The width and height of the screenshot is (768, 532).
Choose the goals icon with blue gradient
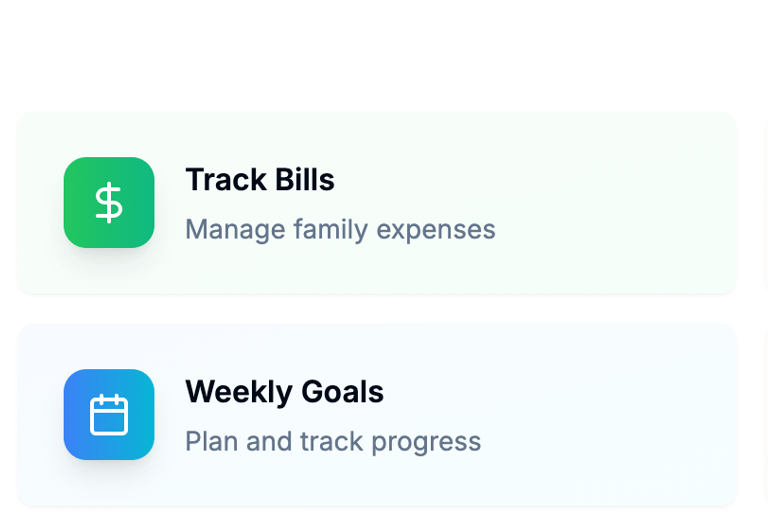109,414
